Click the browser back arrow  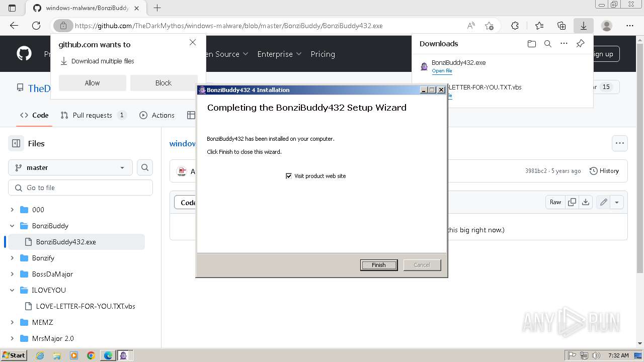pyautogui.click(x=14, y=26)
